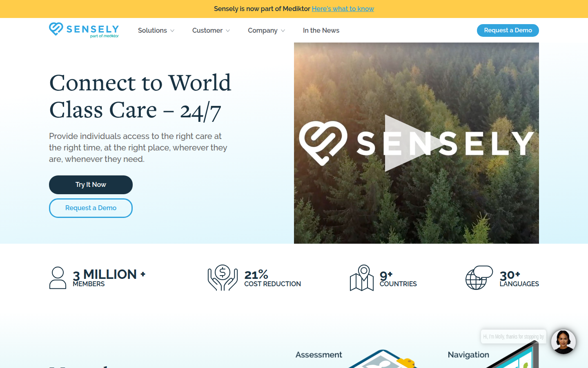Screen dimensions: 588x368
Task: Click the Sensely heart logo in header
Action: [56, 29]
